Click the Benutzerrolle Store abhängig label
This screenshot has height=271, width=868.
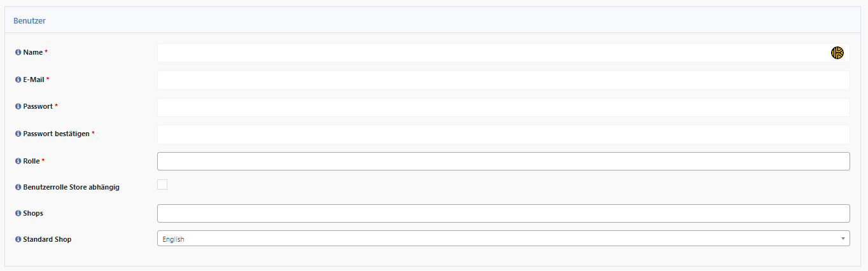click(x=71, y=187)
